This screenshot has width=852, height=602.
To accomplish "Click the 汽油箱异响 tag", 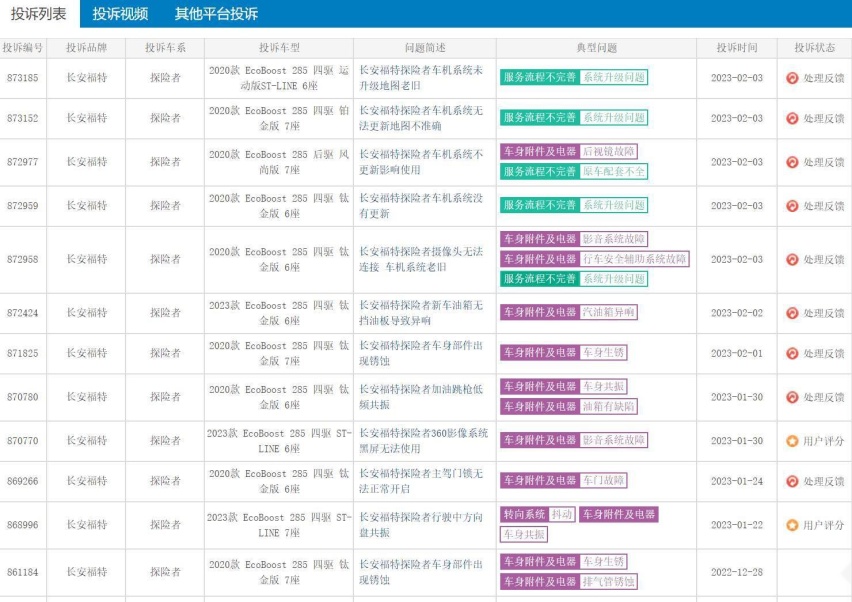I will [x=609, y=312].
